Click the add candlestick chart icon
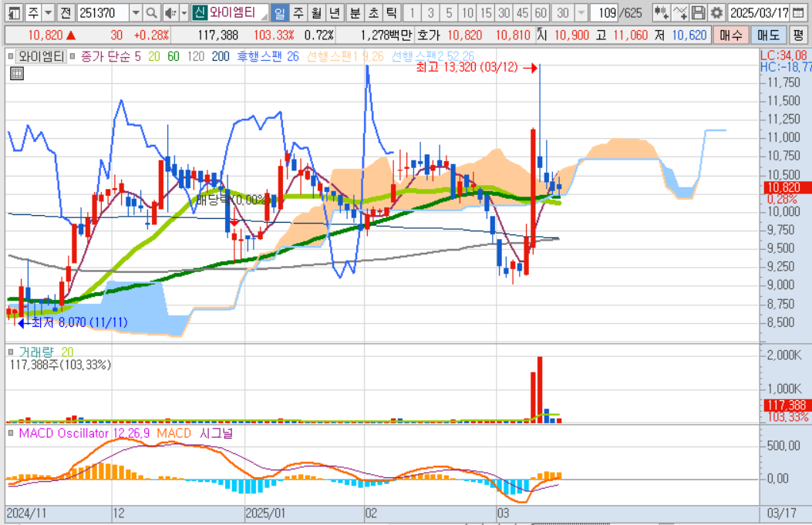The height and width of the screenshot is (525, 812). click(660, 12)
